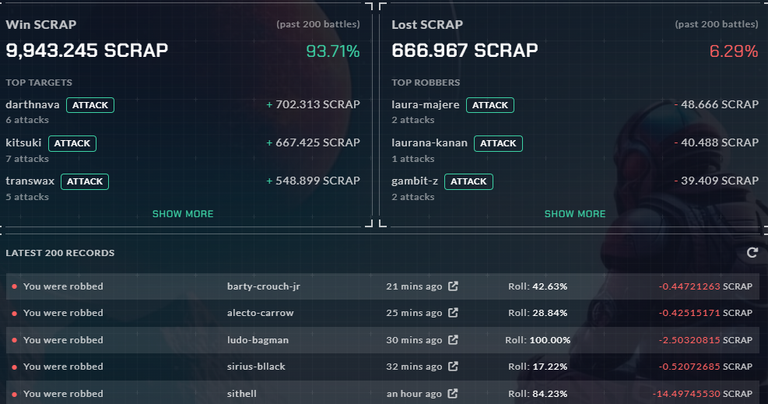Screen dimensions: 768x404
Task: Show more under Win SCRAP targets
Action: pyautogui.click(x=183, y=214)
